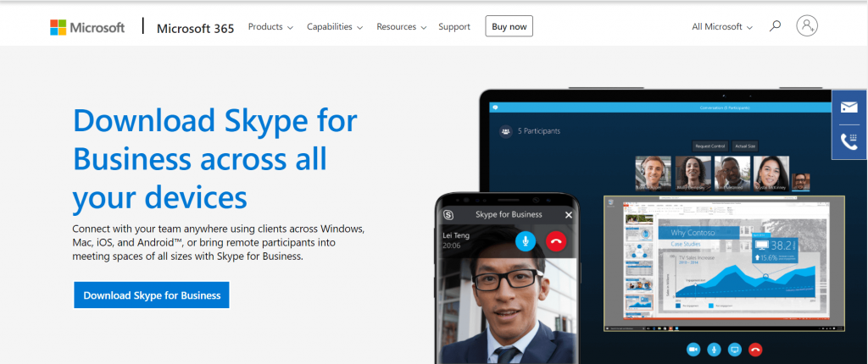Click the 5 Participants people icon

click(505, 132)
